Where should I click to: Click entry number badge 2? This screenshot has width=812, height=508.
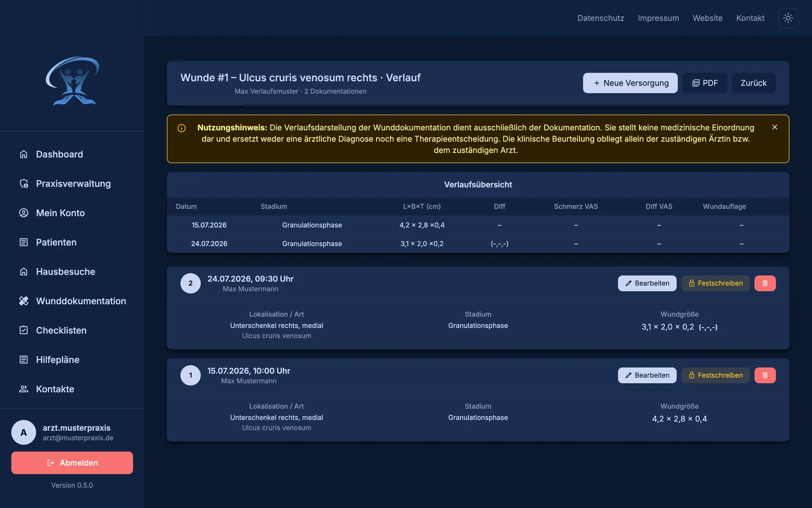(x=190, y=283)
